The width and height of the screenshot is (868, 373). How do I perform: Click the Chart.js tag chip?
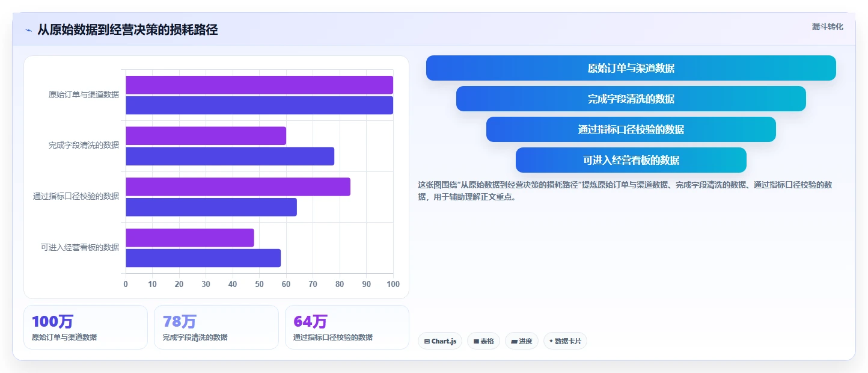click(440, 341)
